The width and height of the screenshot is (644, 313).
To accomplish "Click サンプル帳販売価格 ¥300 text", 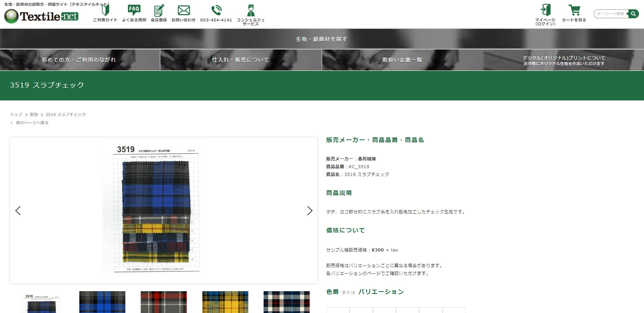I will tap(362, 250).
